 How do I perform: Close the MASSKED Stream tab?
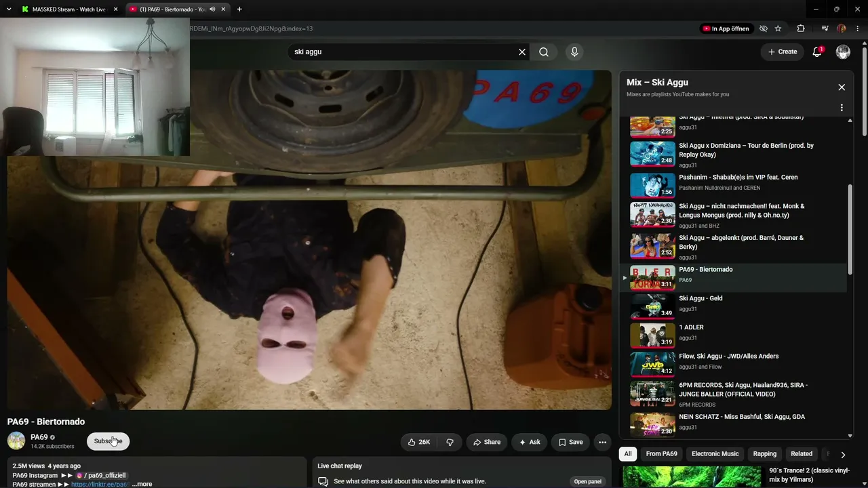click(115, 9)
